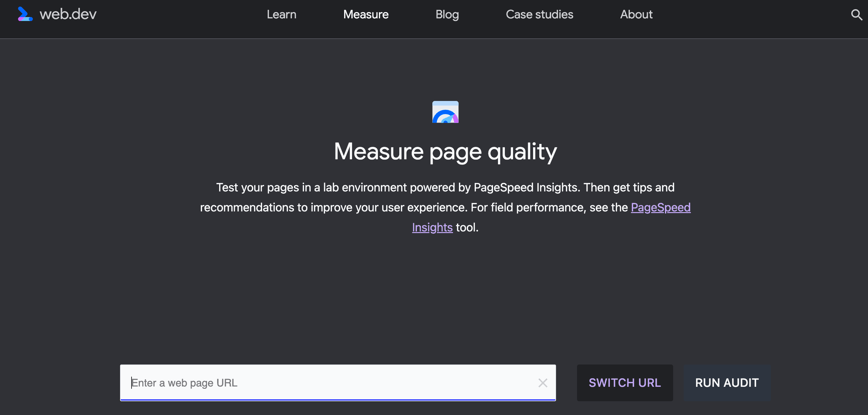Focus the Enter a web page URL field
The image size is (868, 415).
(x=338, y=383)
